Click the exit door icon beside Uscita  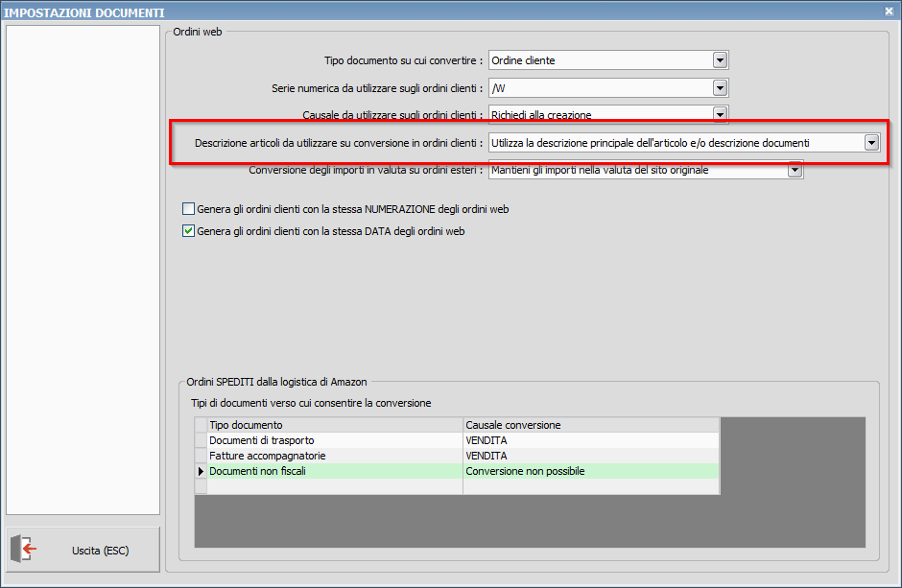pos(24,549)
